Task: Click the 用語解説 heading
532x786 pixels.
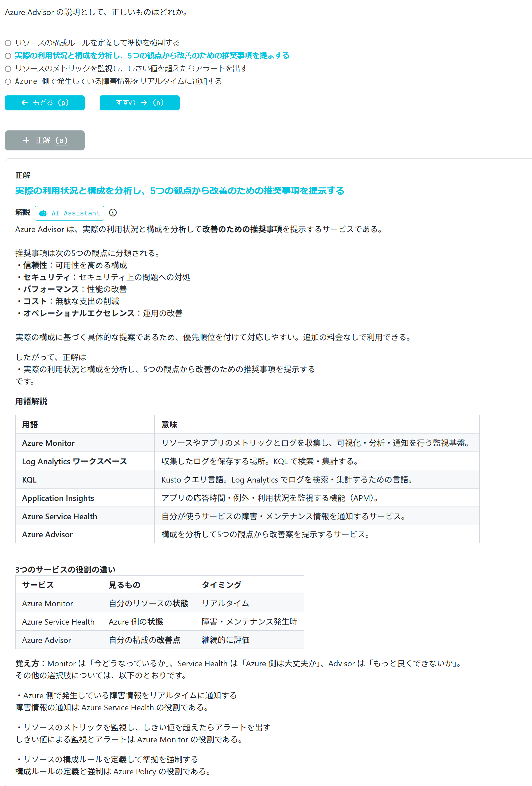Action: point(31,402)
